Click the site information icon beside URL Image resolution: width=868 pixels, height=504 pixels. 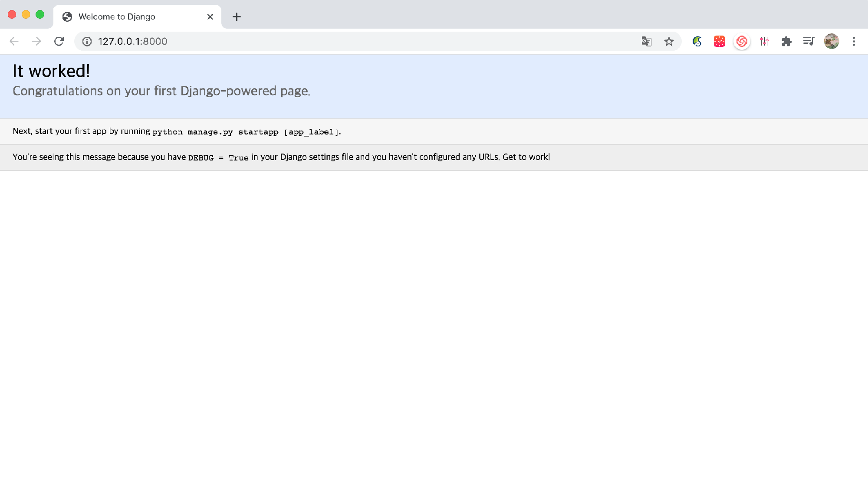[x=87, y=41]
